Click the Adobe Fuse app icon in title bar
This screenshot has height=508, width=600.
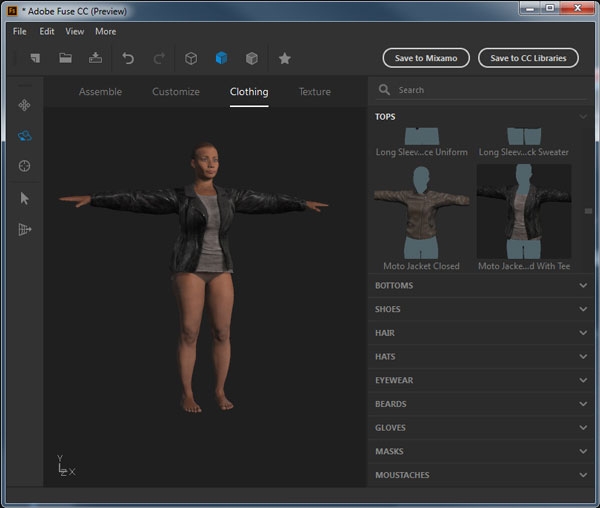12,11
